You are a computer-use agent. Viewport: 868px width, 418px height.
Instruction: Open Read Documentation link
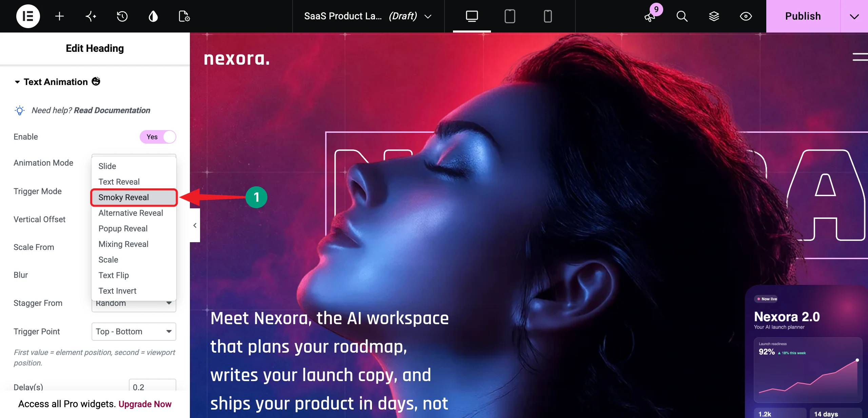112,110
